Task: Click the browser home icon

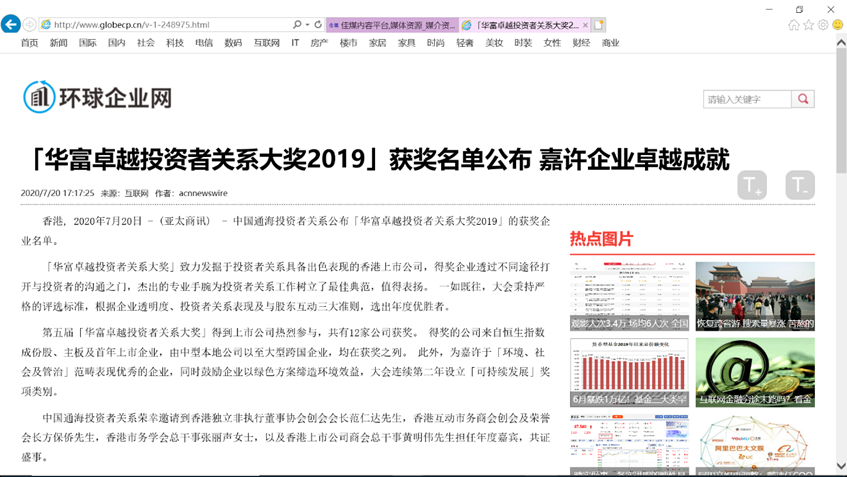Action: 794,25
